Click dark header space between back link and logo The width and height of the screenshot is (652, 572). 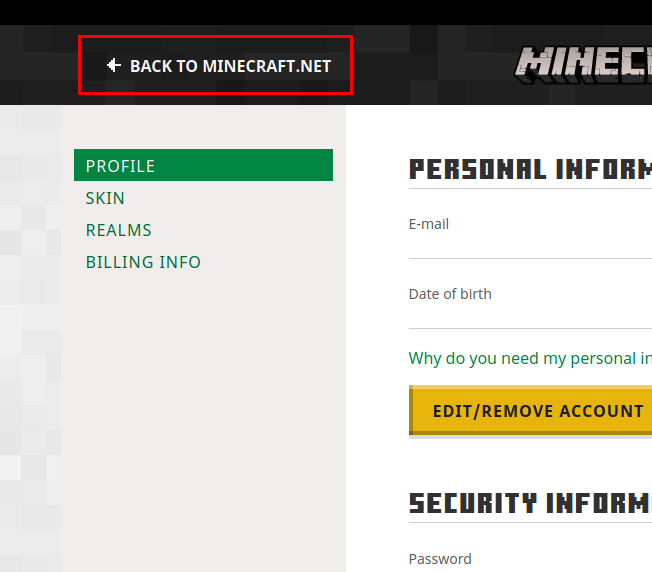tap(432, 65)
